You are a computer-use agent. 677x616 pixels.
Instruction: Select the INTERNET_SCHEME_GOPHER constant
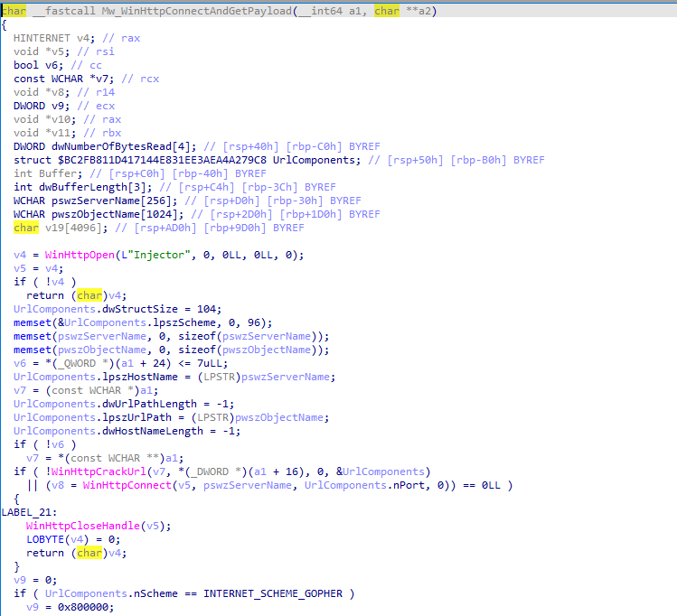click(277, 593)
